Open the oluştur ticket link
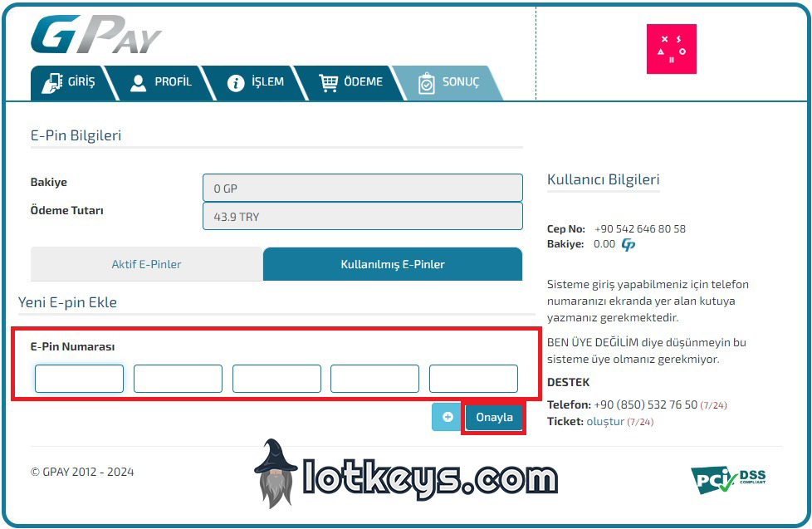This screenshot has width=812, height=529. (605, 422)
